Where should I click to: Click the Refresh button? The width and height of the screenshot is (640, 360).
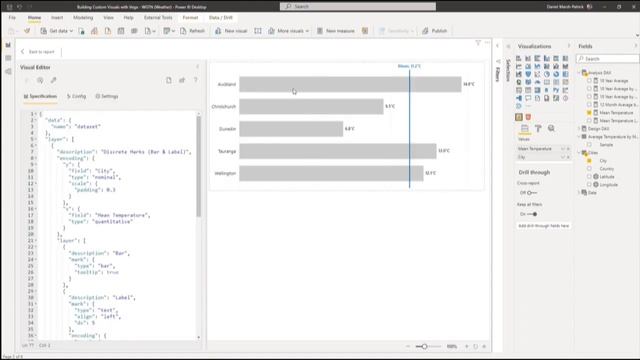(x=192, y=31)
